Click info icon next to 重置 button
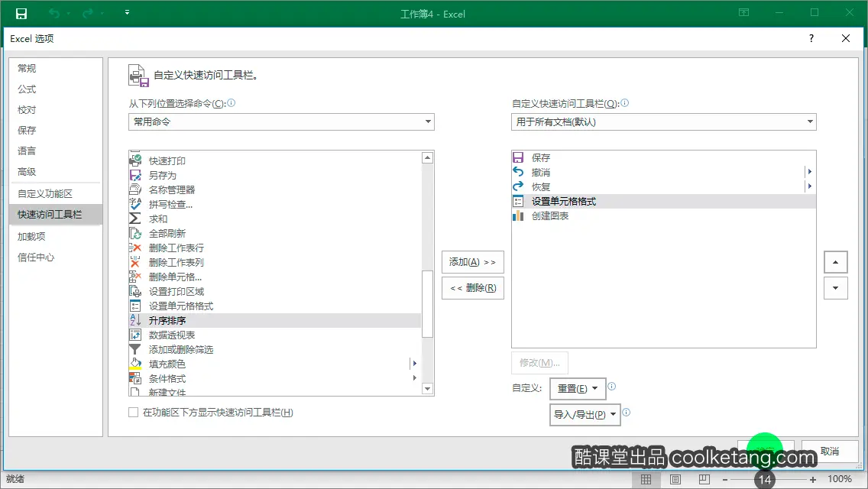868x489 pixels. pos(612,387)
